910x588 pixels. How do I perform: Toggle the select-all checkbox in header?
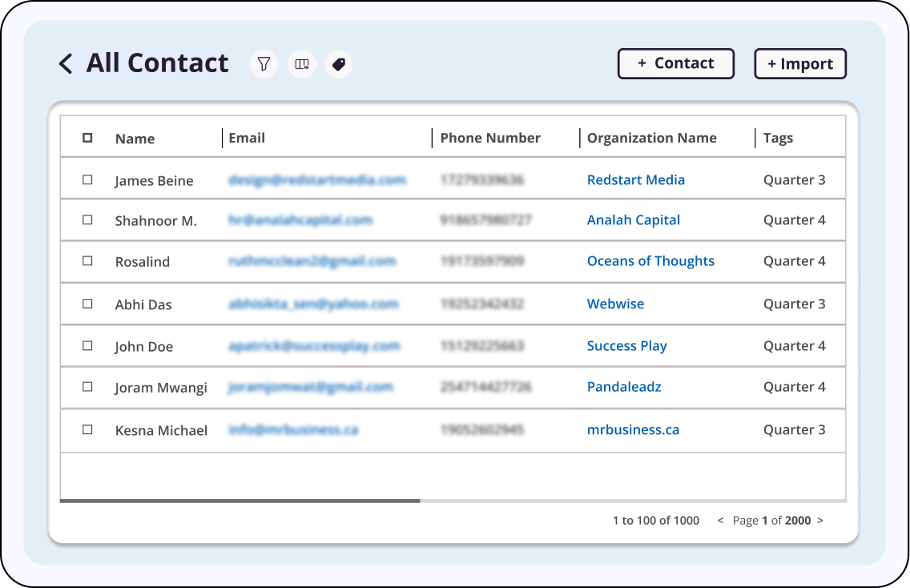click(87, 138)
